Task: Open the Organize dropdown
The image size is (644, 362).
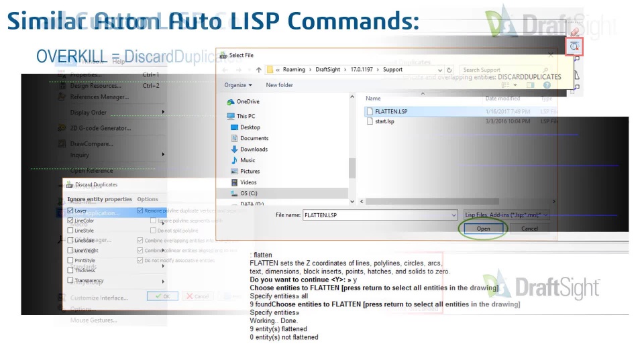Action: [237, 85]
